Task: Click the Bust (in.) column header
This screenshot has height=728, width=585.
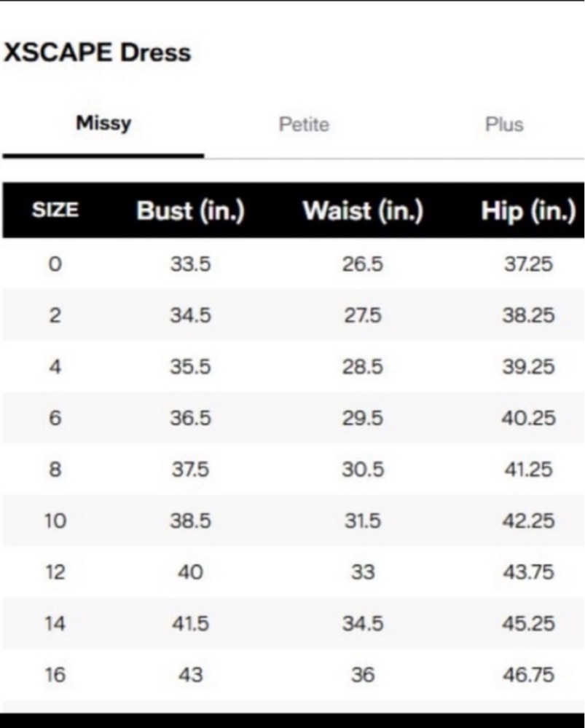Action: (191, 211)
